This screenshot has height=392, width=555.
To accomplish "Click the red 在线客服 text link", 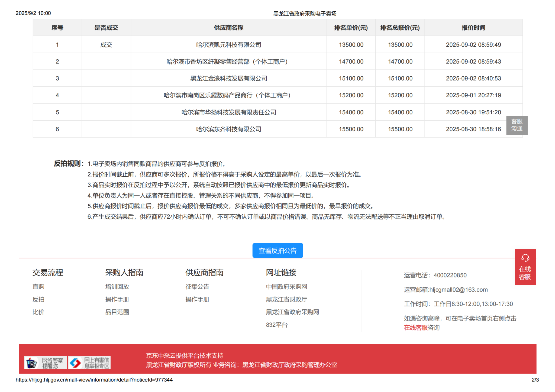I will click(x=415, y=328).
